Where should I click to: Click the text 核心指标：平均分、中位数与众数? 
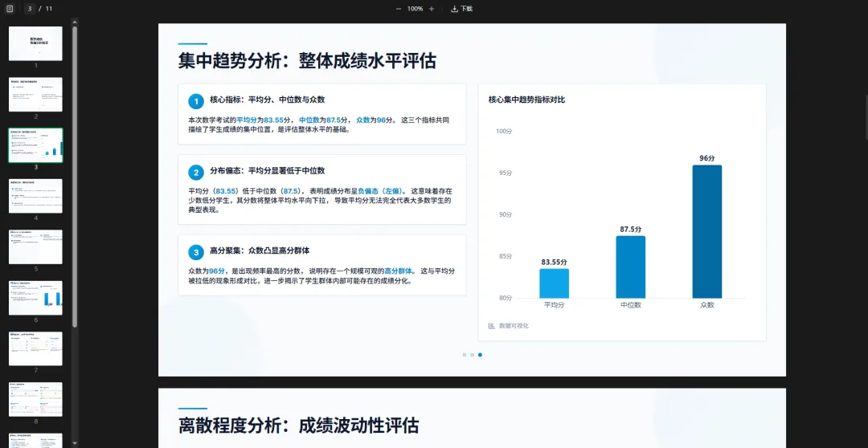pos(268,100)
